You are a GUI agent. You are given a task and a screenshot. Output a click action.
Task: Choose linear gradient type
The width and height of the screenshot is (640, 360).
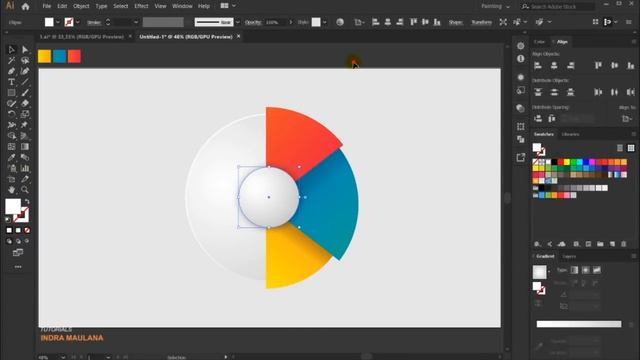click(574, 270)
